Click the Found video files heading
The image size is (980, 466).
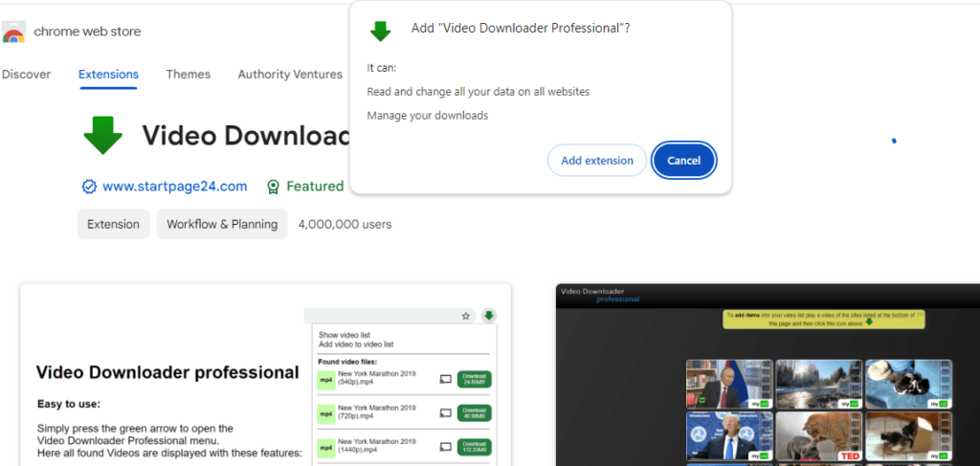[347, 362]
